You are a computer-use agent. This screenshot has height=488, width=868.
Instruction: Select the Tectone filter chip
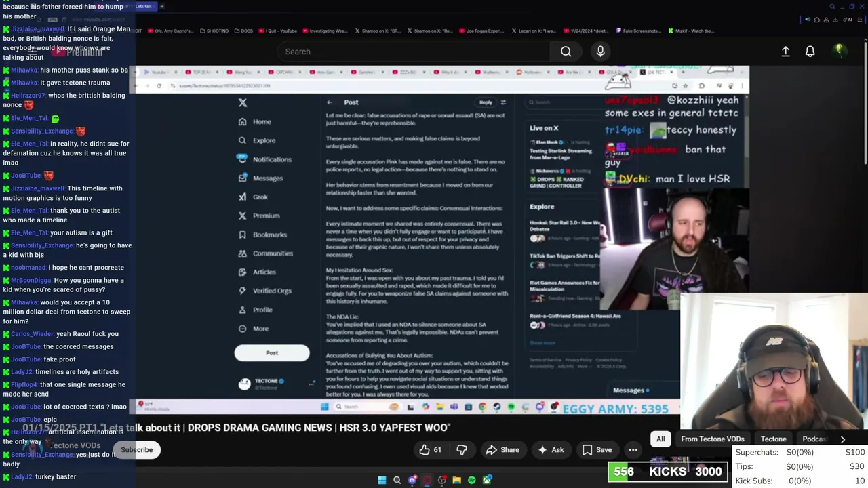coord(773,439)
